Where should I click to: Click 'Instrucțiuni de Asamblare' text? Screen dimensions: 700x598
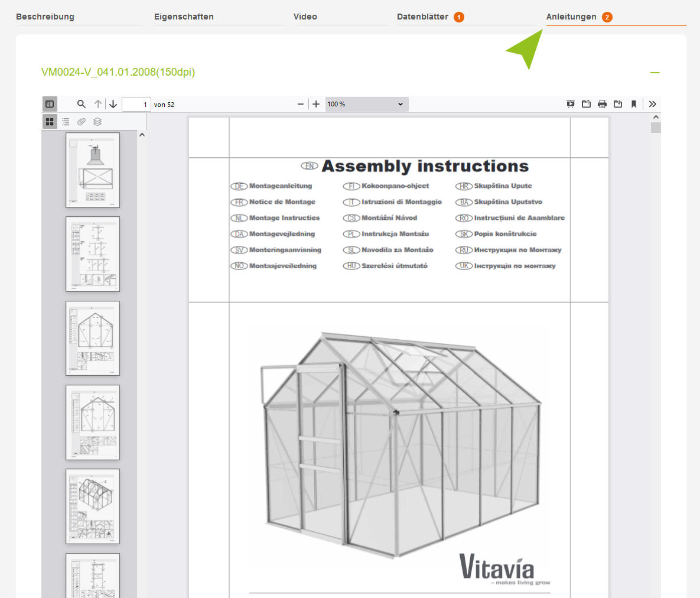[519, 218]
